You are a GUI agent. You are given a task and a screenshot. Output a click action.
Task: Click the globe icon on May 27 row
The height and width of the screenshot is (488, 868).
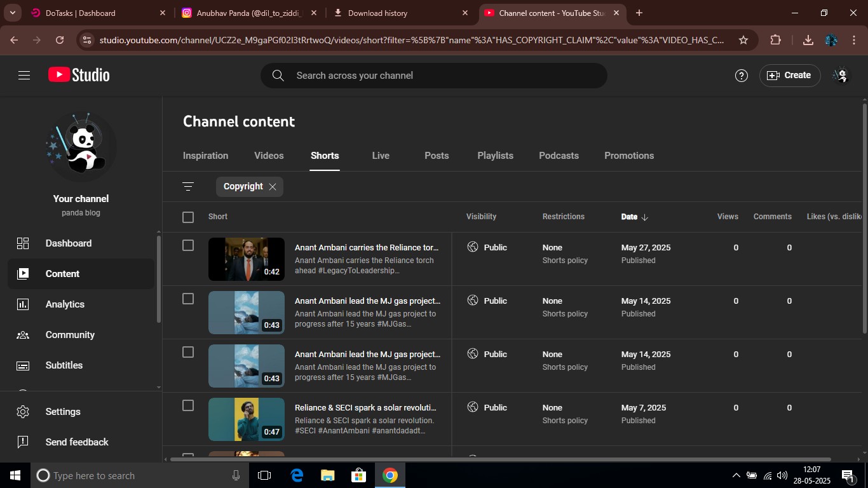[x=472, y=247]
